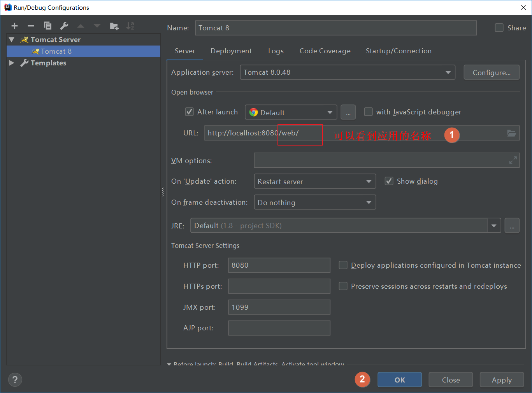Switch to Logs tab
This screenshot has height=393, width=532.
(276, 51)
